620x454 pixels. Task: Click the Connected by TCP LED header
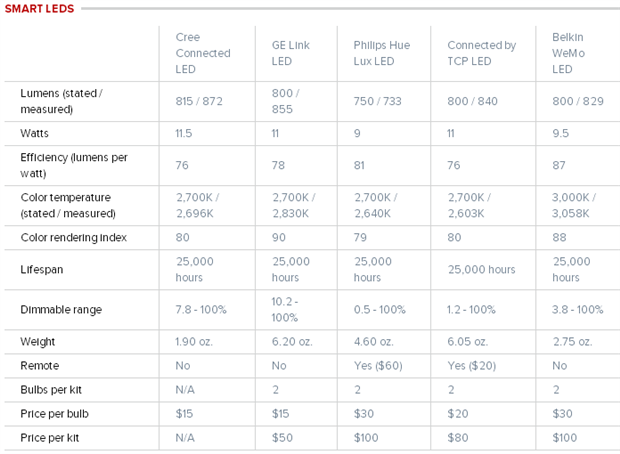(482, 53)
